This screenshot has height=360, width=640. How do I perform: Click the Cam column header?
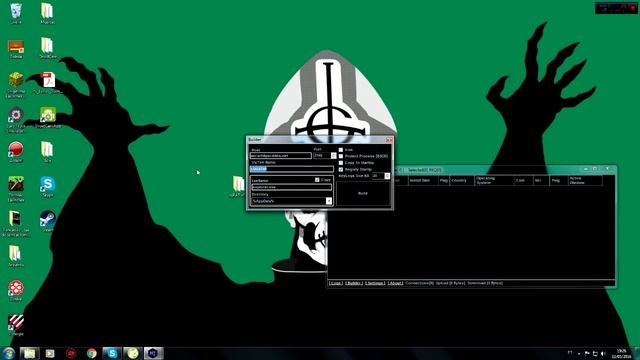coord(524,180)
